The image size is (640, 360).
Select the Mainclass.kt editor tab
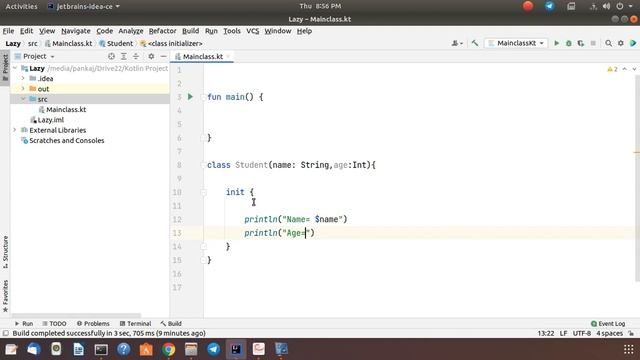(x=202, y=56)
